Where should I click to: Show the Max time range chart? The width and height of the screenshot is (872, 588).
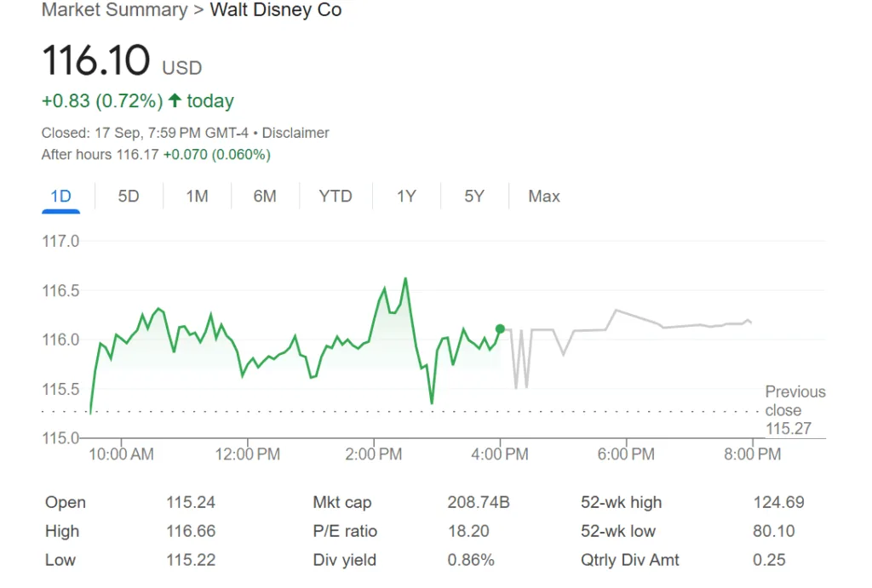(543, 196)
